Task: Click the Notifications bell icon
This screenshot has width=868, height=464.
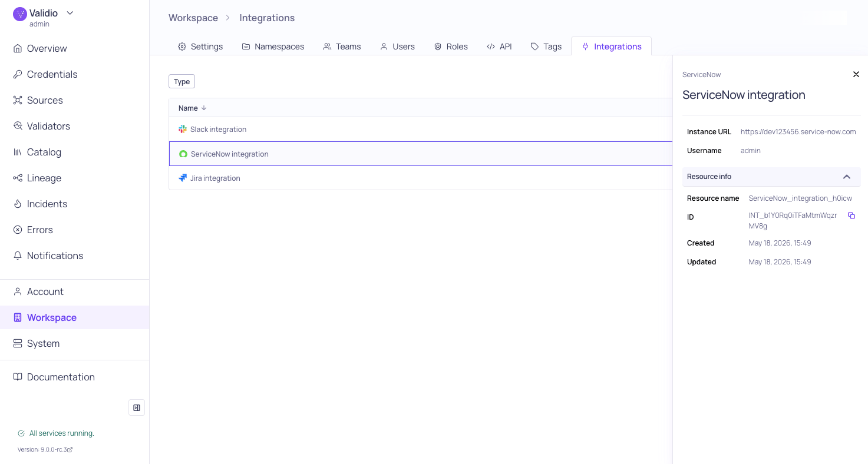Action: click(x=18, y=256)
